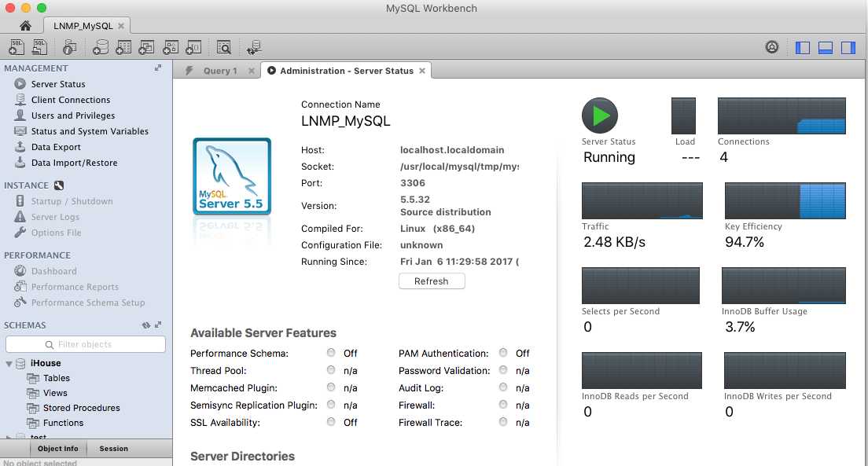Open Options File
The width and height of the screenshot is (868, 466).
pyautogui.click(x=56, y=233)
